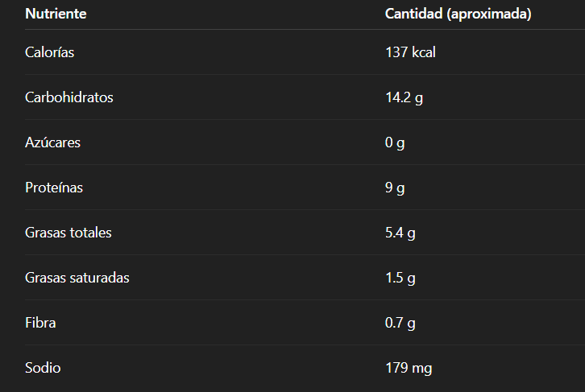Click the 0.7 g value

coord(400,323)
